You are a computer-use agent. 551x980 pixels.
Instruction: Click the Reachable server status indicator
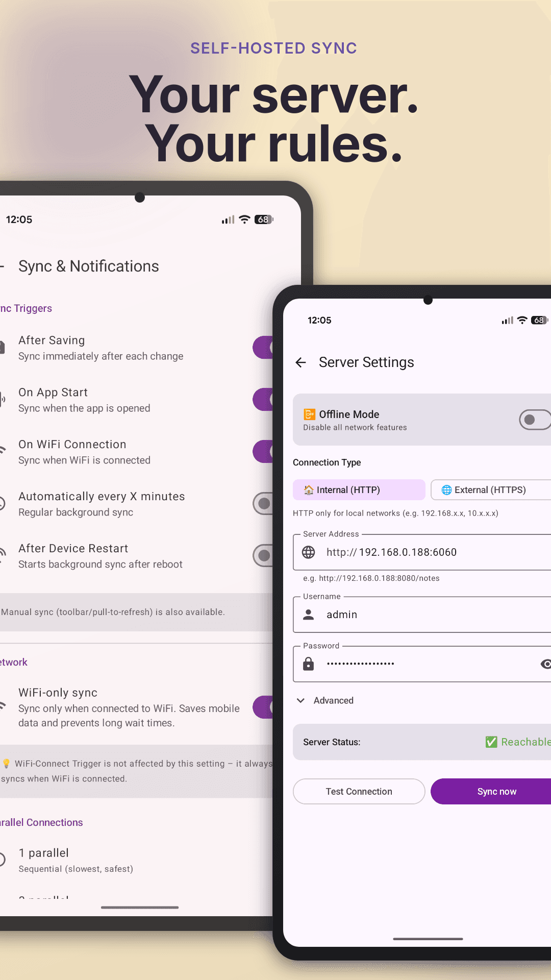point(518,742)
